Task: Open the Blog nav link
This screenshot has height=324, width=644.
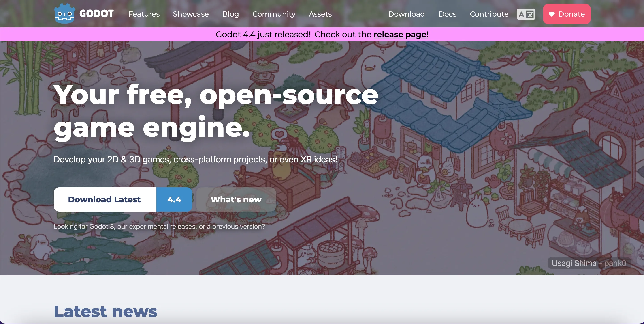Action: click(230, 14)
